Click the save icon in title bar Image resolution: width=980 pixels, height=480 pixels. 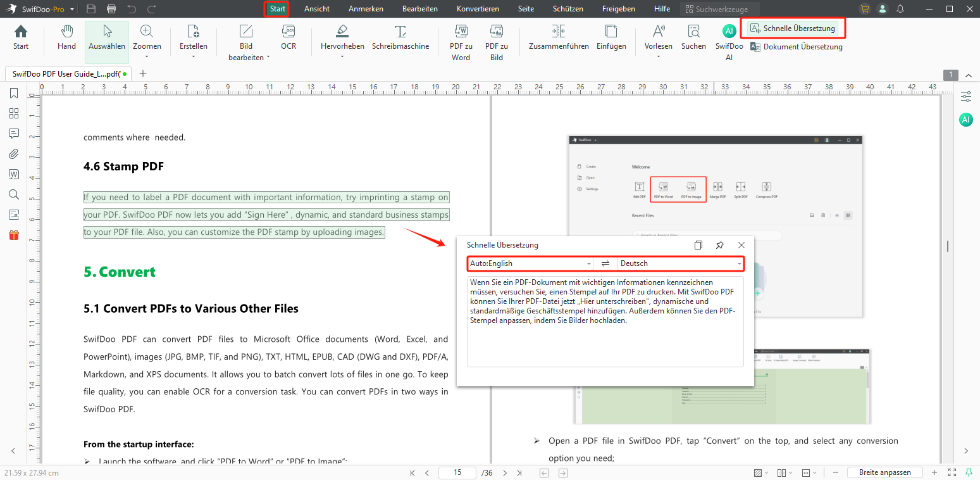coord(91,9)
